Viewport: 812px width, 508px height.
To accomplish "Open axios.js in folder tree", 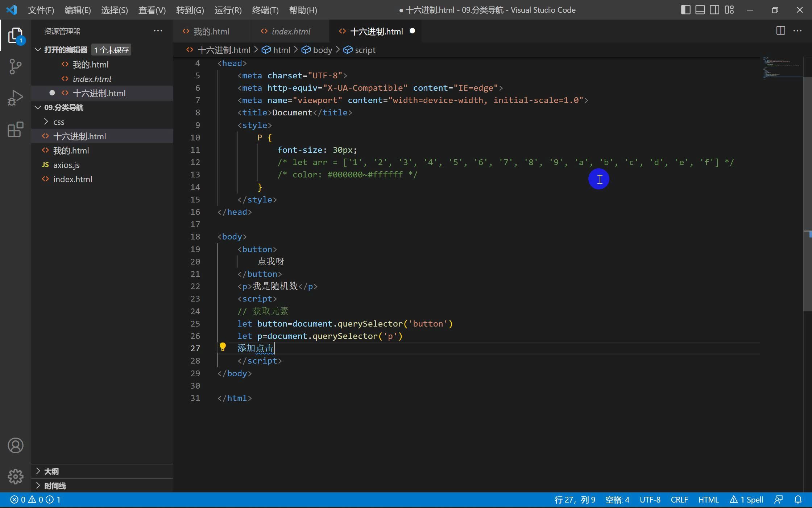I will click(x=102, y=165).
